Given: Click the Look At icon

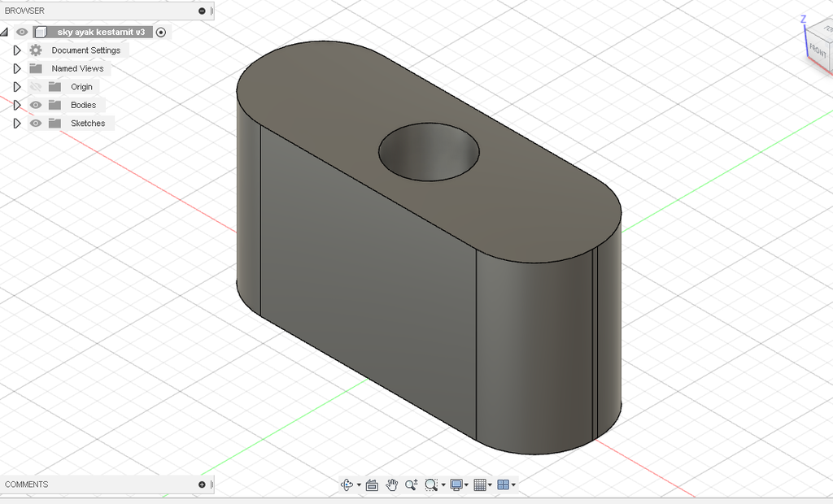Looking at the screenshot, I should click(372, 484).
